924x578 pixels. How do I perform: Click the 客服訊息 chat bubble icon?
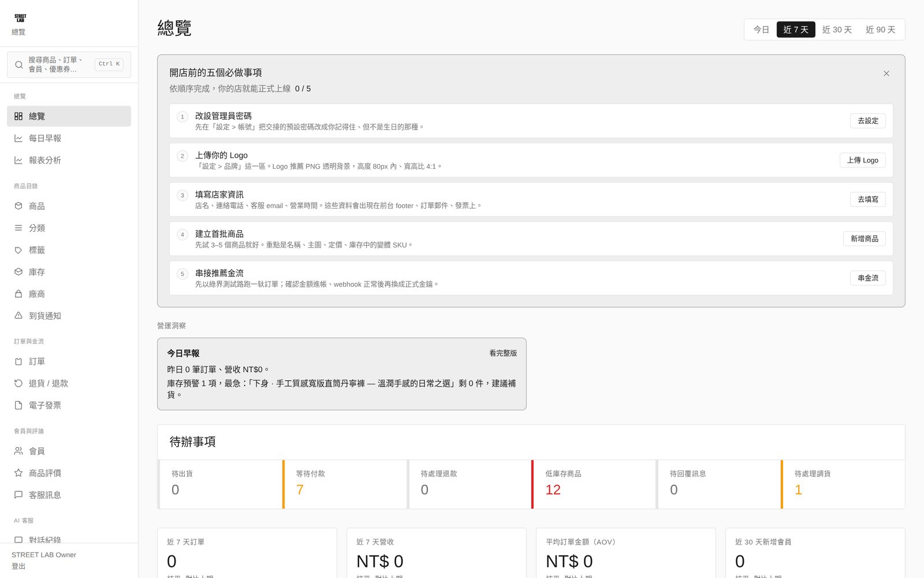(18, 495)
